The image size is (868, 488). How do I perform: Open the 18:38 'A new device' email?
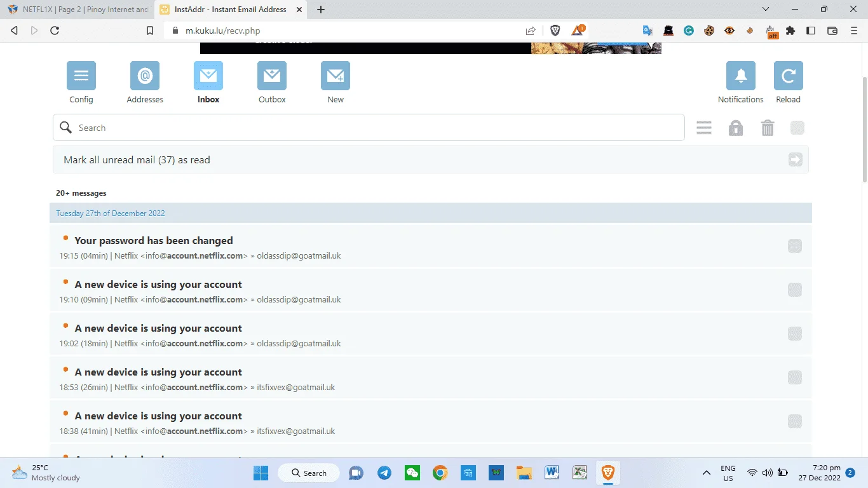158,416
